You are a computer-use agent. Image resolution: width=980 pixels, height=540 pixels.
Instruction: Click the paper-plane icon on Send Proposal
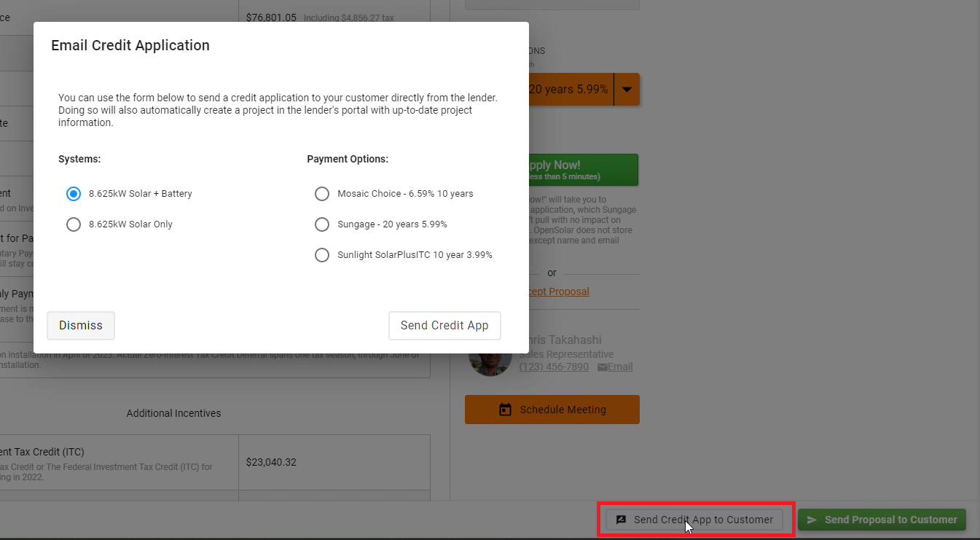[x=812, y=520]
